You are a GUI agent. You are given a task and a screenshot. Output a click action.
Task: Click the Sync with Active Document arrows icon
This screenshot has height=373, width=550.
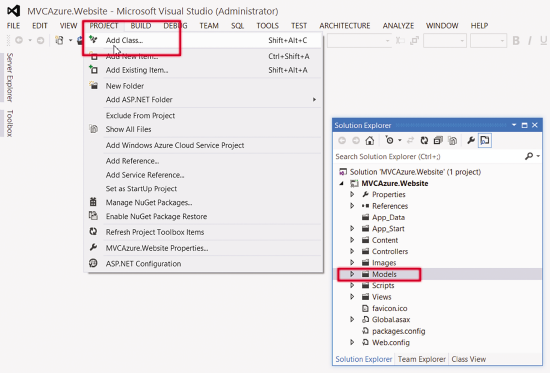coord(410,140)
